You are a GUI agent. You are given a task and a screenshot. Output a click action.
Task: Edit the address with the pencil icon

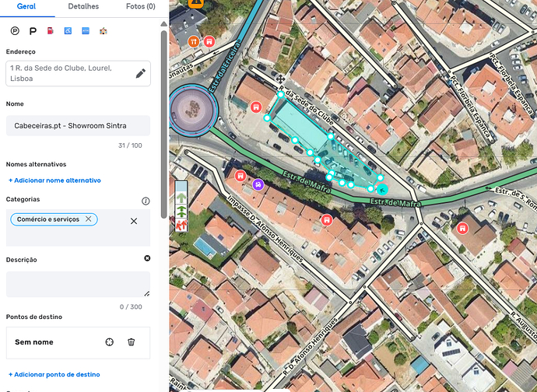tap(140, 74)
